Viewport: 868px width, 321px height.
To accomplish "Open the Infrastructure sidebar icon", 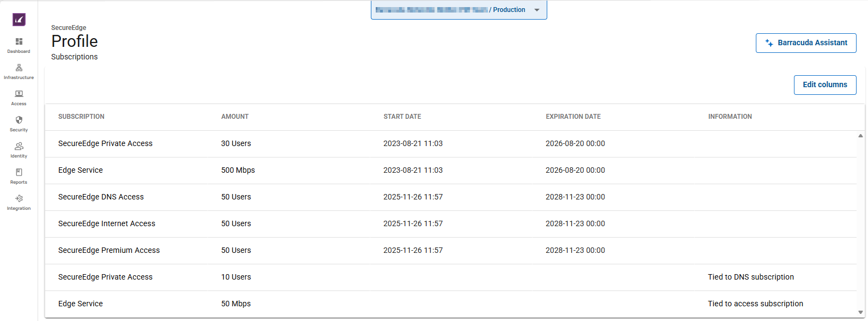I will pos(19,68).
